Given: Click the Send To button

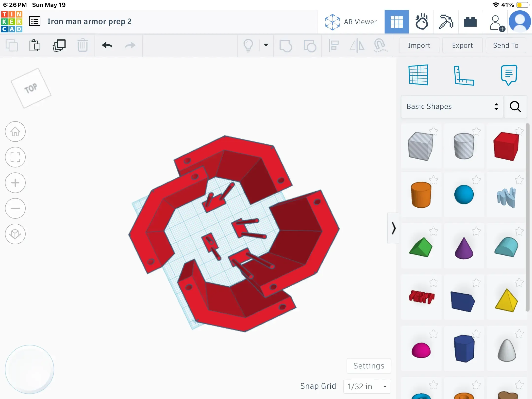Looking at the screenshot, I should click(x=506, y=46).
